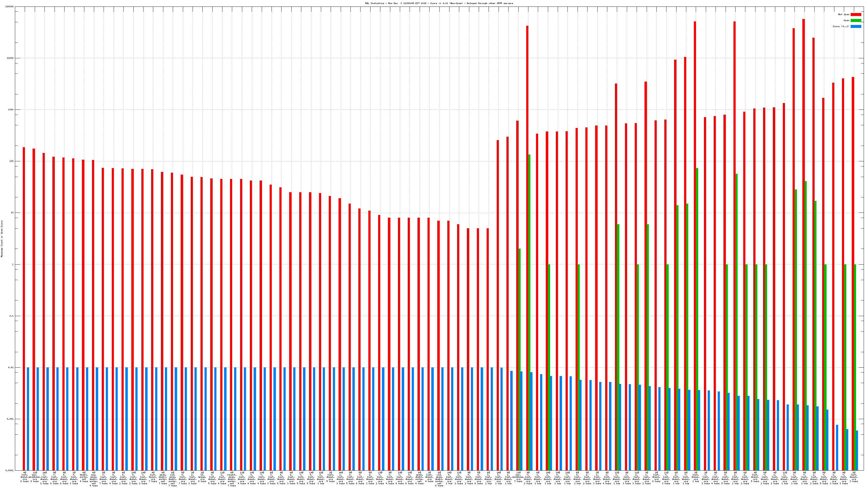Click the 0.01 y-axis tick label
This screenshot has width=868, height=488.
point(11,367)
